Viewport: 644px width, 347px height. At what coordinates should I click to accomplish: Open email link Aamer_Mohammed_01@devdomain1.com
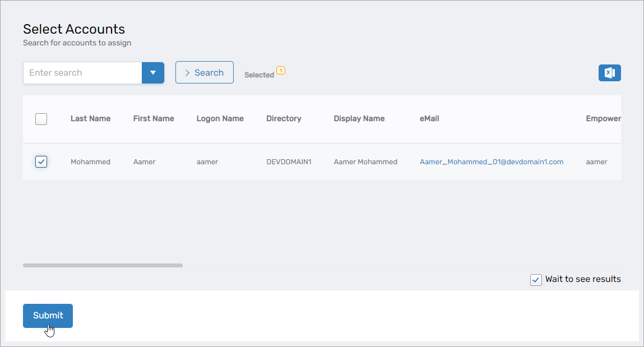492,161
